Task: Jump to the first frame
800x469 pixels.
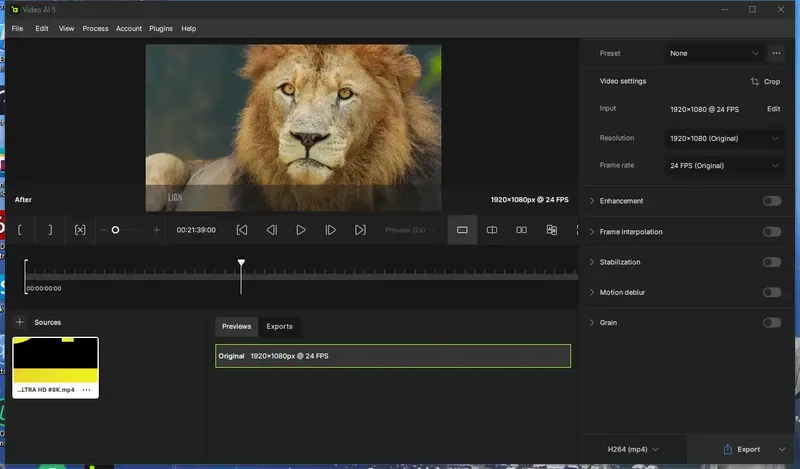Action: coord(242,230)
